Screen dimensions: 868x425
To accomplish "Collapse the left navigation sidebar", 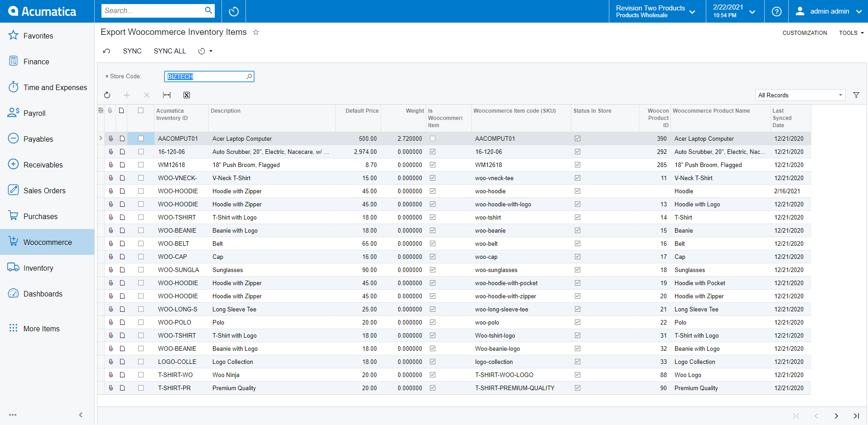I will click(x=81, y=415).
